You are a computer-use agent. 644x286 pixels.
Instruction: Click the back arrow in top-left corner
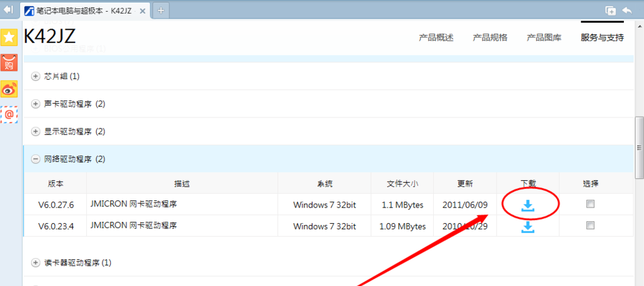8,9
